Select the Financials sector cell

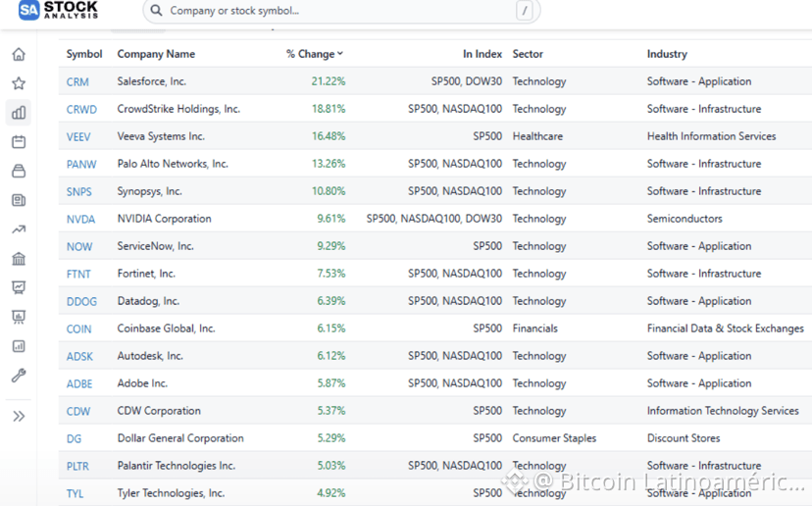[x=534, y=329]
